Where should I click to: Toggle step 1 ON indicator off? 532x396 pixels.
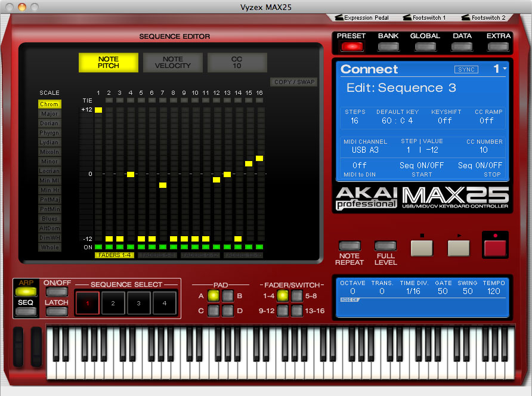click(98, 247)
